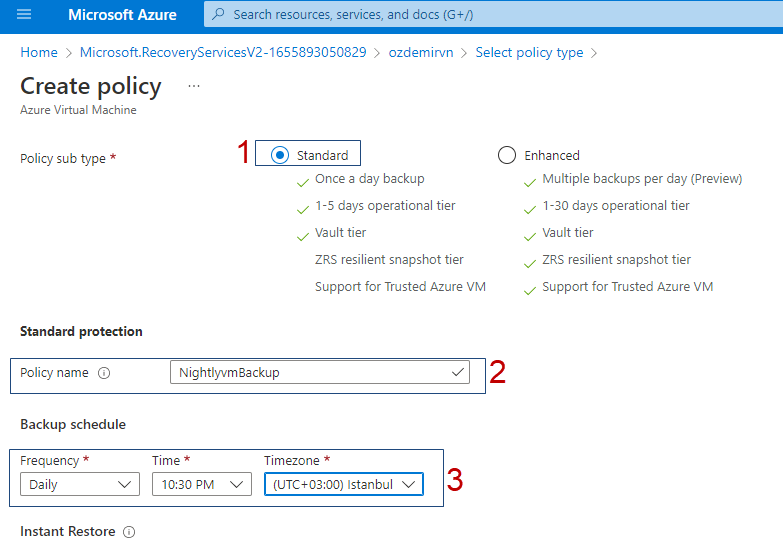Screen dimensions: 783x542
Task: Expand the Frequency dropdown set to Daily
Action: click(80, 484)
